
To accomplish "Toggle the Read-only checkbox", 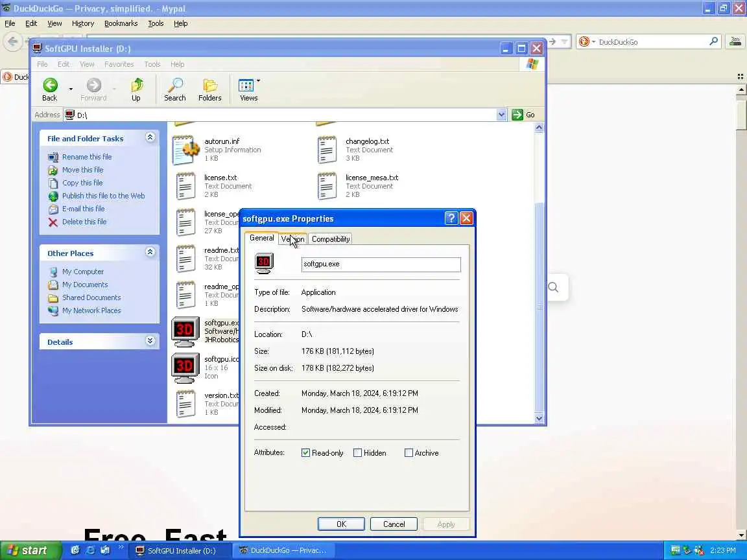I will (306, 453).
